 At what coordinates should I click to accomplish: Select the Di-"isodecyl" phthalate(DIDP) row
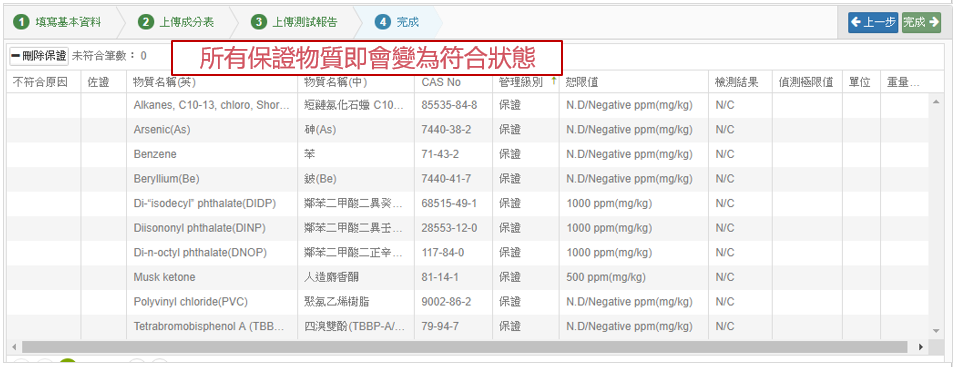click(467, 204)
